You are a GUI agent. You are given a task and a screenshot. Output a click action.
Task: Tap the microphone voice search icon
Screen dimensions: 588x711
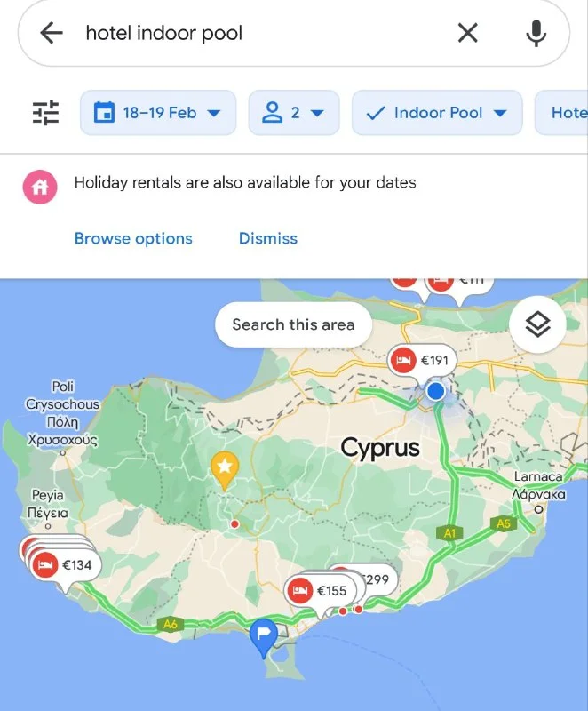[x=536, y=33]
